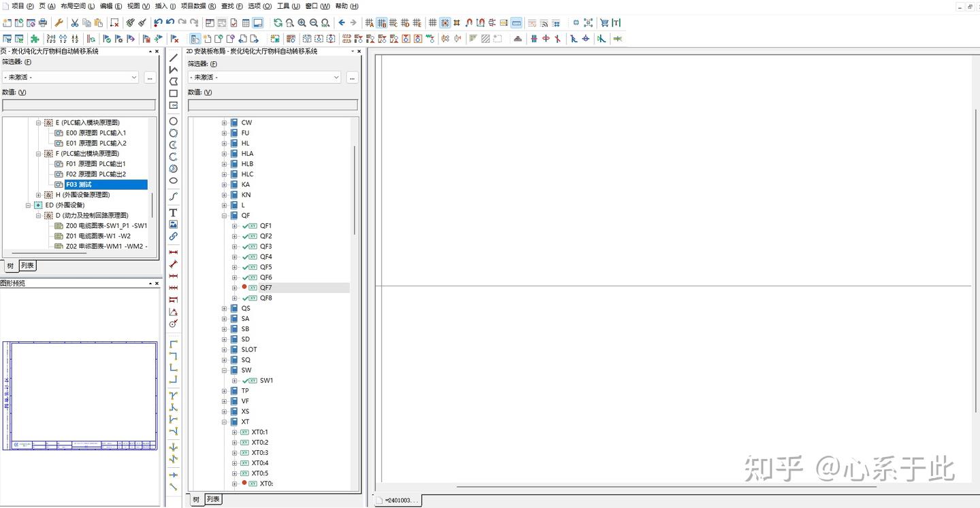Switch to 列表 tab in layout navigator
The image size is (980, 508).
tap(213, 499)
